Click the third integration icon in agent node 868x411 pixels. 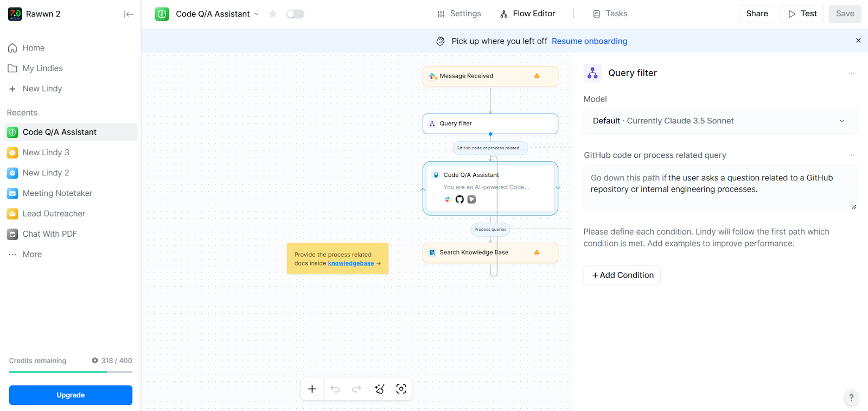(471, 199)
